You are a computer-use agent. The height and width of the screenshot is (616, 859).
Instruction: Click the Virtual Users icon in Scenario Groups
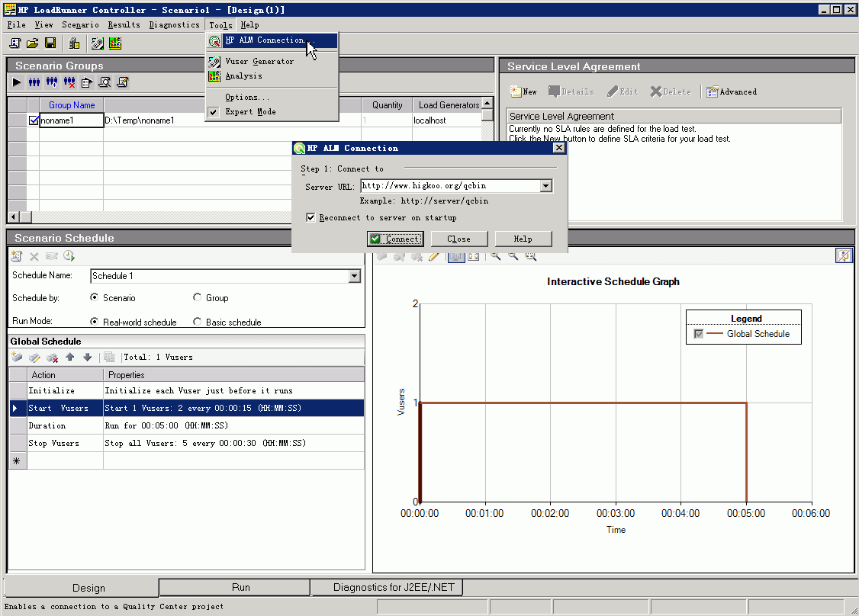click(x=34, y=82)
